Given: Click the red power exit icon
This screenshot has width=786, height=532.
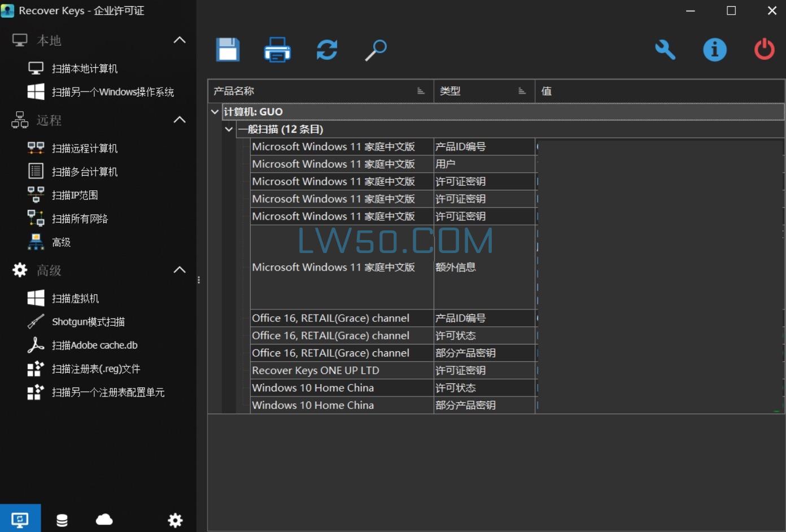Looking at the screenshot, I should [x=764, y=50].
